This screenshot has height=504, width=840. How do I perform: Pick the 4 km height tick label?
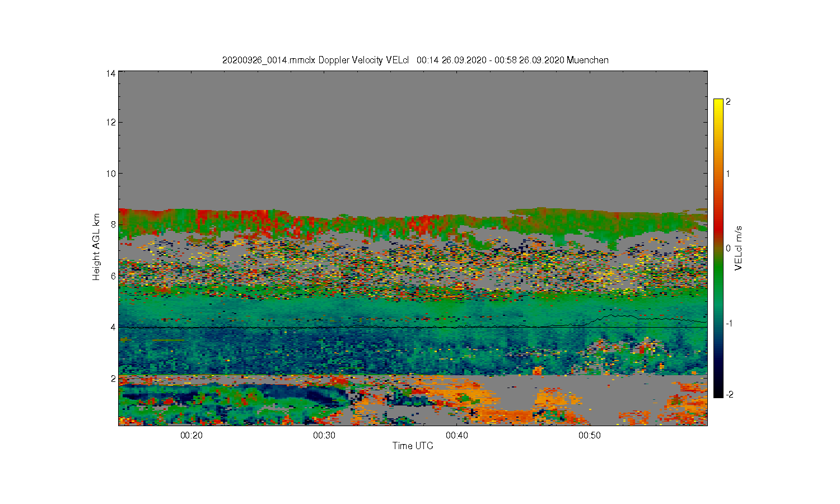113,327
